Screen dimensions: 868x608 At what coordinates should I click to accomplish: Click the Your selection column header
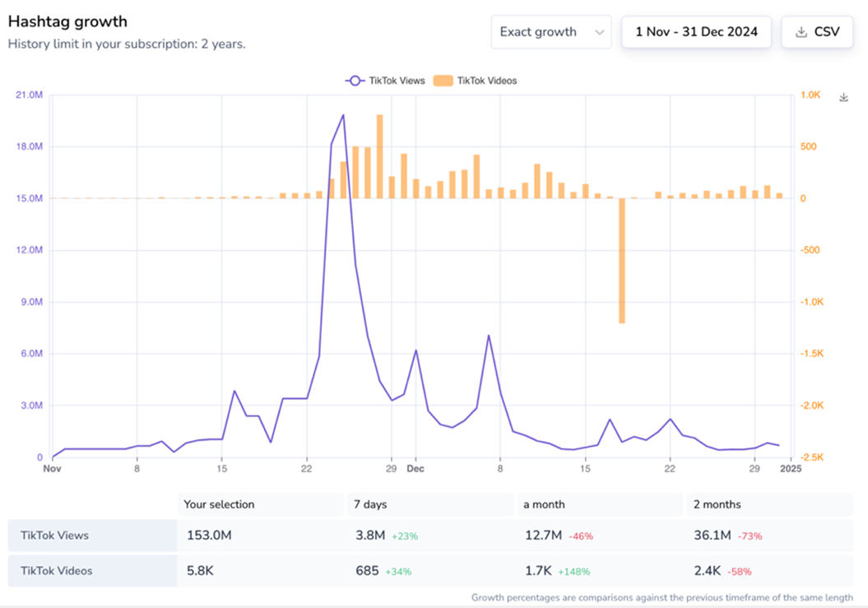pos(219,504)
